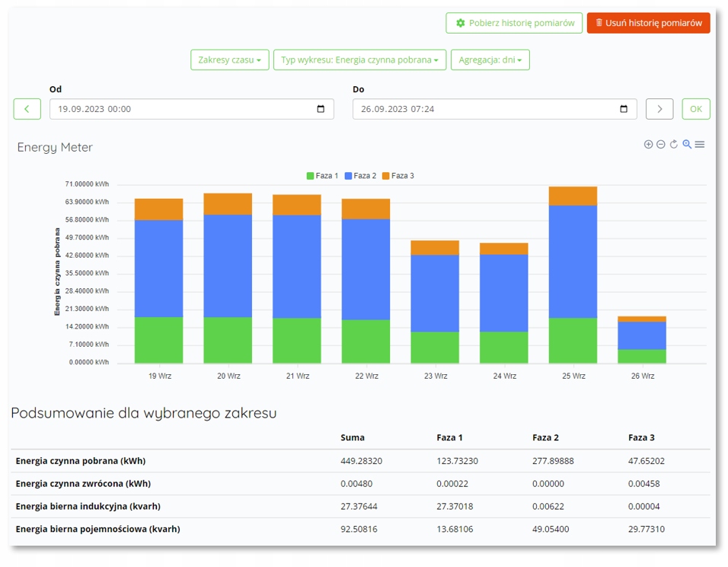Open calendar picker in the Od field
Screen dimensions: 728x567
[321, 109]
